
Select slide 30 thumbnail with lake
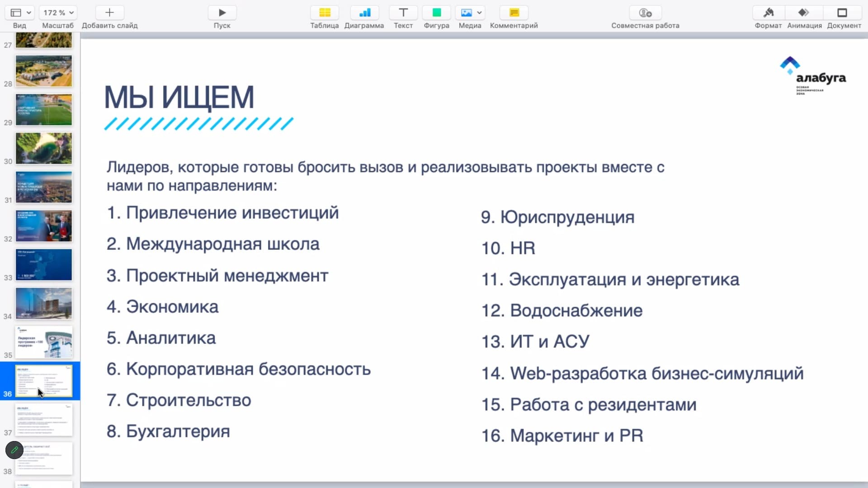tap(44, 148)
